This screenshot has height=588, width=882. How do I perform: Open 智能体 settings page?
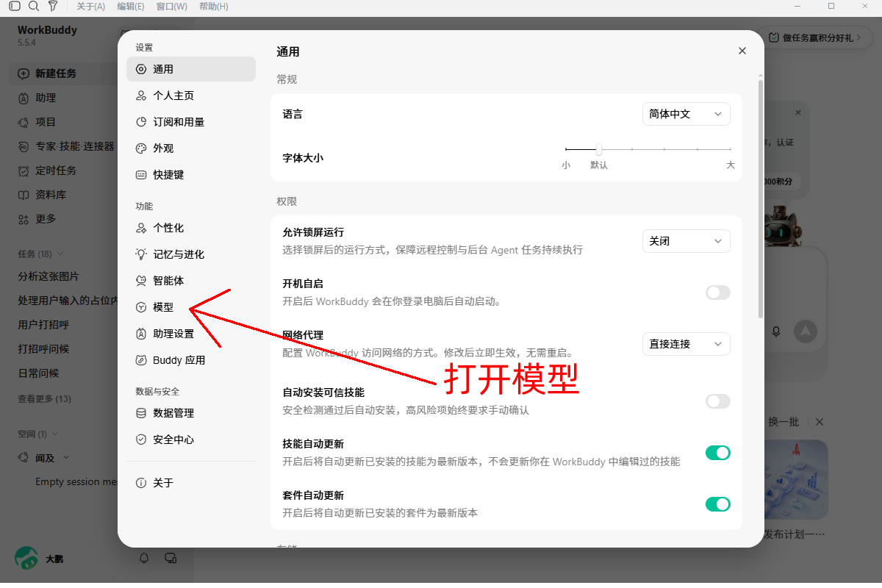pyautogui.click(x=191, y=281)
